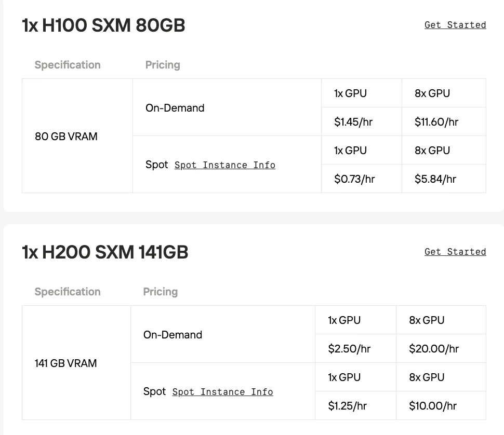Click the On-Demand label in H200 table

click(173, 335)
